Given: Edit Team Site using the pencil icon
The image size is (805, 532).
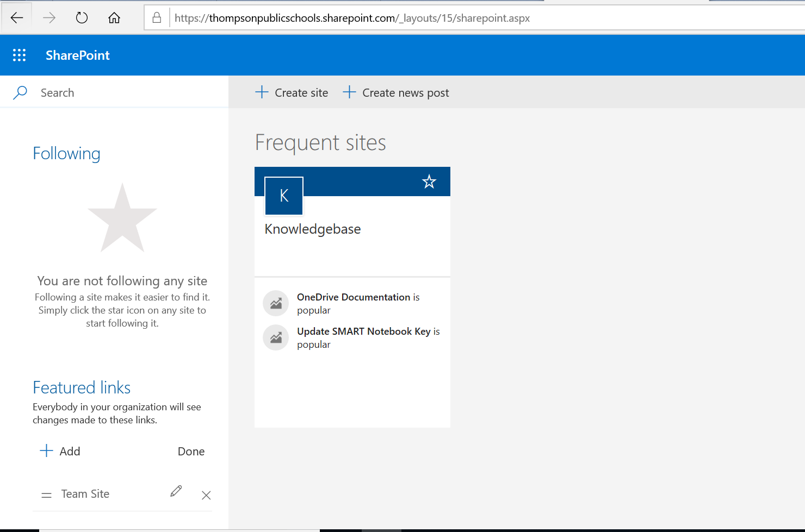Looking at the screenshot, I should (x=176, y=491).
